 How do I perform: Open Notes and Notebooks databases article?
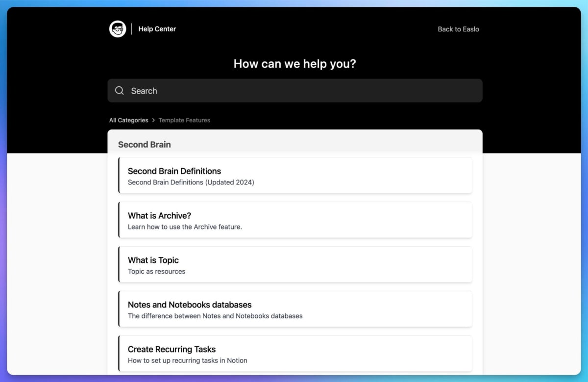click(190, 305)
